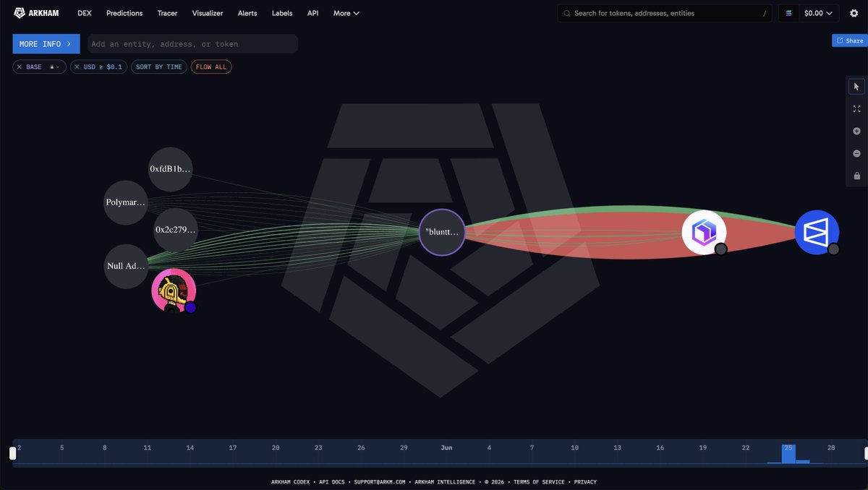Click the Share button
Viewport: 868px width, 490px height.
849,40
